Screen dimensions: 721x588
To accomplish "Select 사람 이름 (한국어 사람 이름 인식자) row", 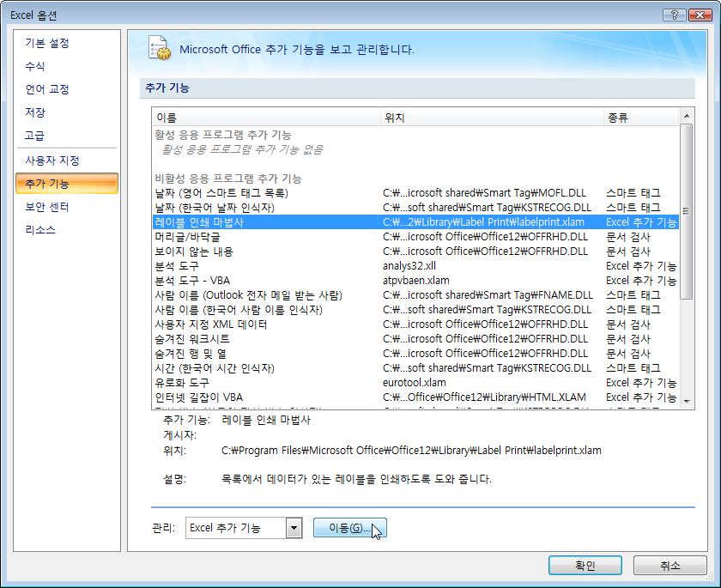I will pos(415,310).
